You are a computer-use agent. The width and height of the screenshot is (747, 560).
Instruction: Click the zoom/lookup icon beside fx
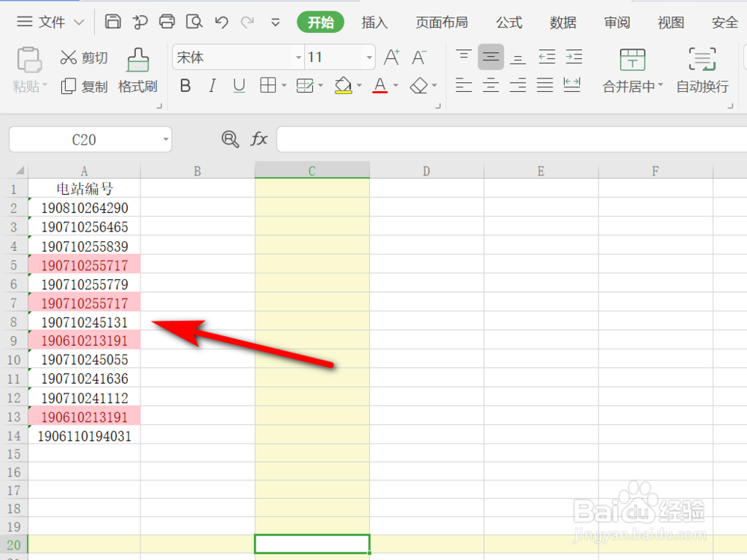tap(230, 139)
